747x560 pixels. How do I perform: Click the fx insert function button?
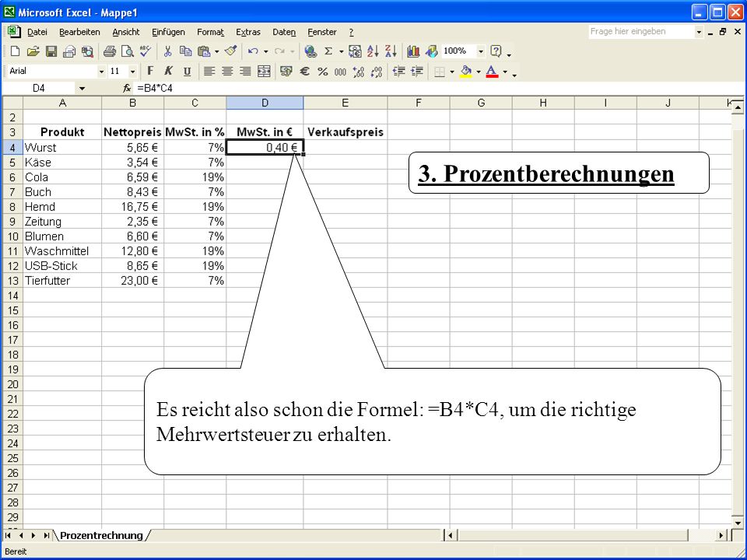[127, 88]
